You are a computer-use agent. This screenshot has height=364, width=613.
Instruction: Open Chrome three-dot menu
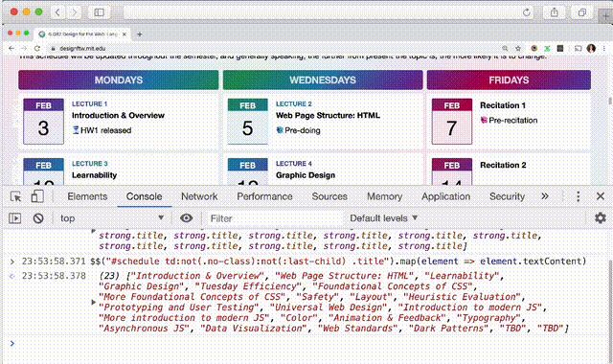pos(604,48)
